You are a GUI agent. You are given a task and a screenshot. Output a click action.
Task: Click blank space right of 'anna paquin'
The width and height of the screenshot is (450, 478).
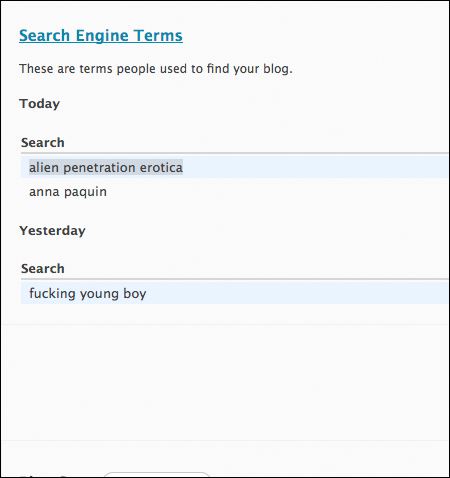[277, 192]
